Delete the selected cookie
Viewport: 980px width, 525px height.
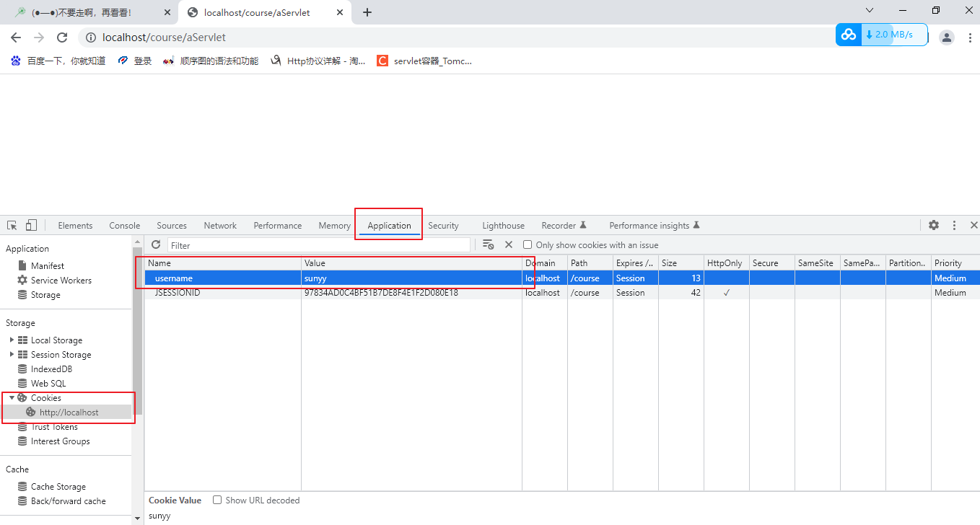pyautogui.click(x=509, y=245)
